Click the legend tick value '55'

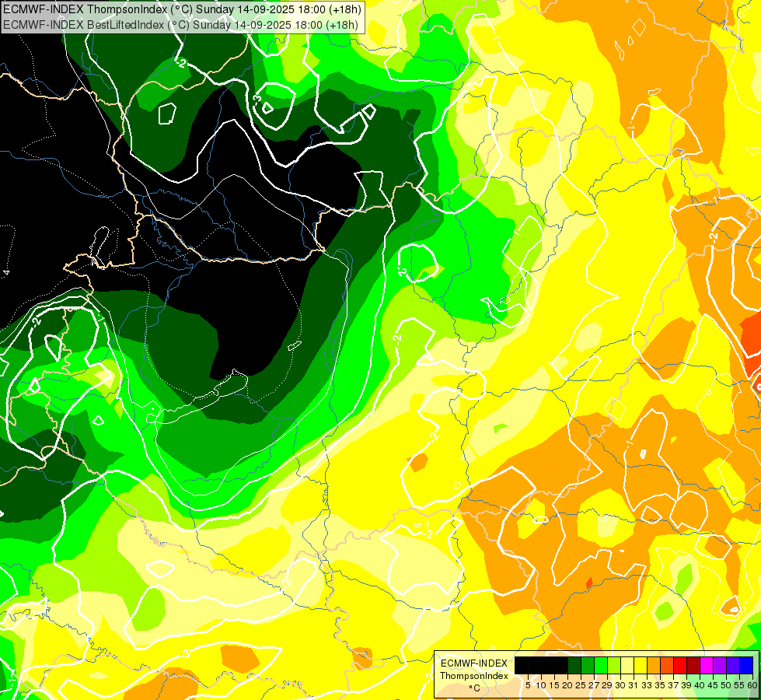[x=740, y=685]
